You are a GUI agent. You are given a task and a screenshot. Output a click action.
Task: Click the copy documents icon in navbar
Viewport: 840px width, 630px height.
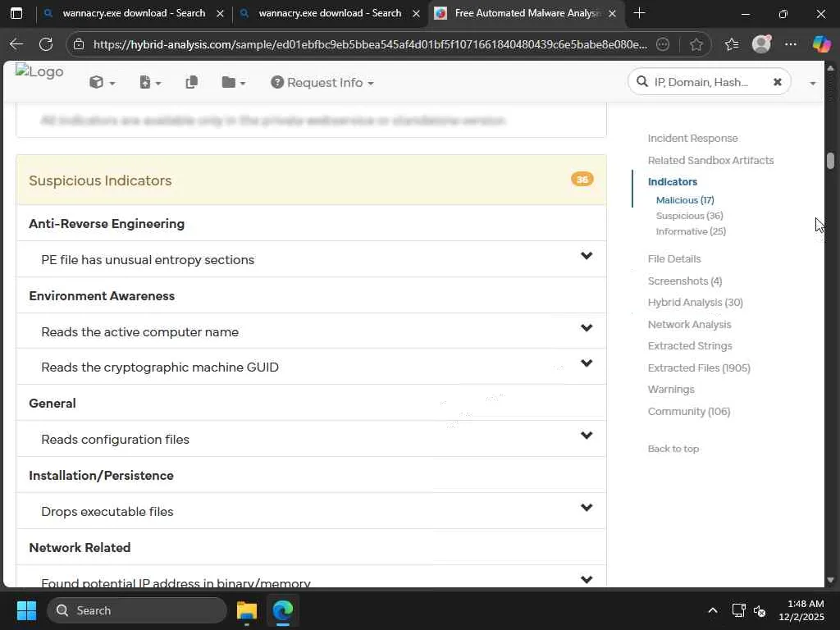click(192, 82)
